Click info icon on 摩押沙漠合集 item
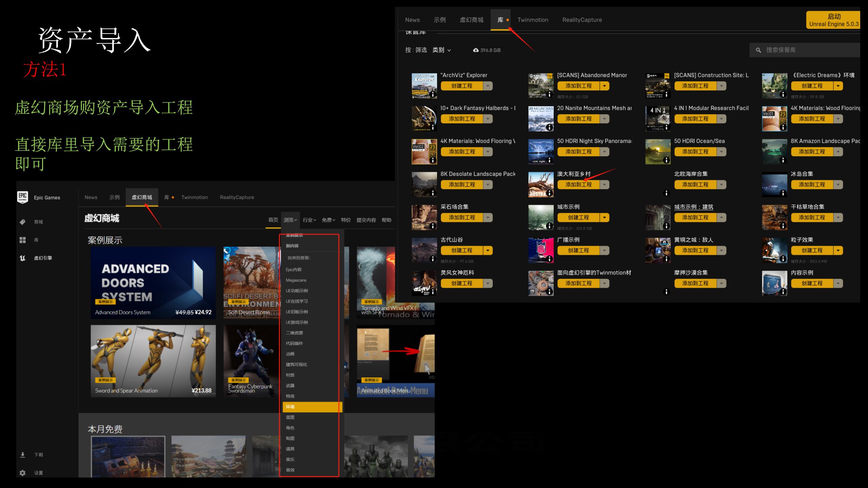868x488 pixels. pyautogui.click(x=666, y=291)
